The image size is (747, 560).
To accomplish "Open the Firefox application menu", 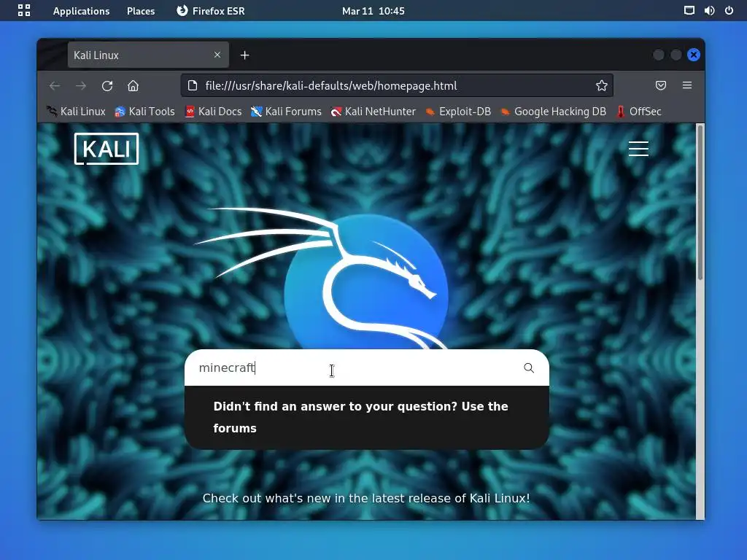I will (x=687, y=86).
